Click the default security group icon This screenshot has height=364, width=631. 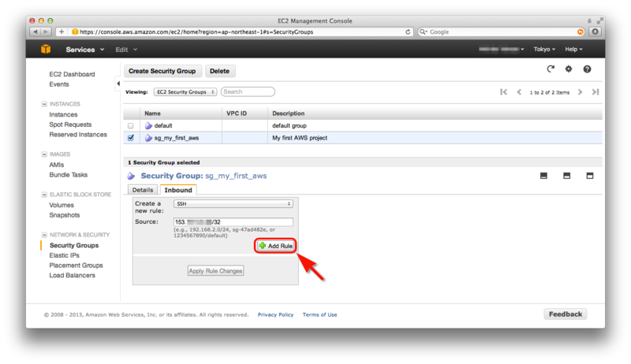148,125
